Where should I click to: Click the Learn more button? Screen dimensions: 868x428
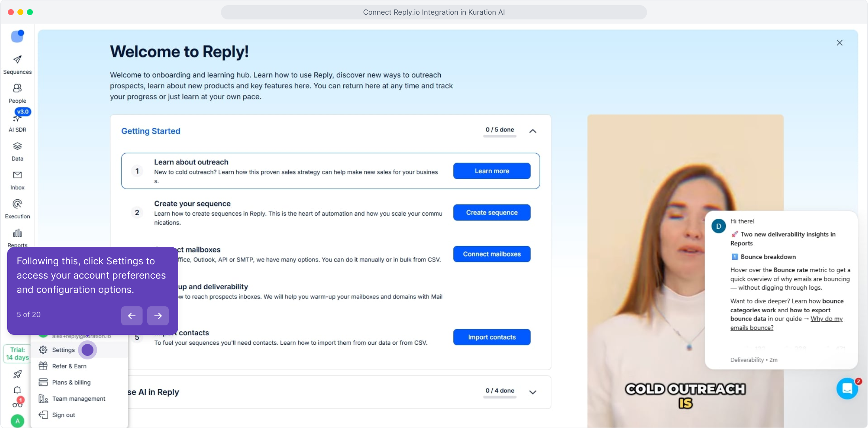pos(492,171)
